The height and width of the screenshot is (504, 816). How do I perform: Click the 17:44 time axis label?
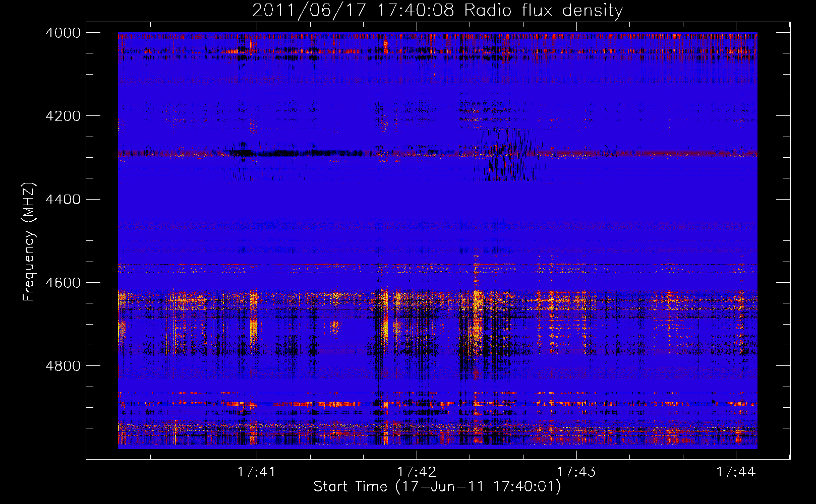coord(736,472)
